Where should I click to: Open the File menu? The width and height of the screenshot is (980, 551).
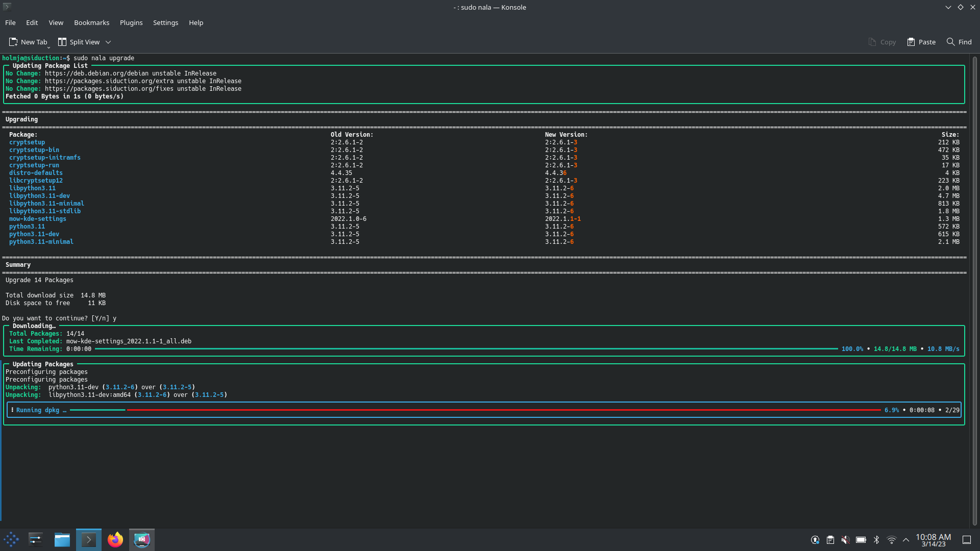click(10, 22)
